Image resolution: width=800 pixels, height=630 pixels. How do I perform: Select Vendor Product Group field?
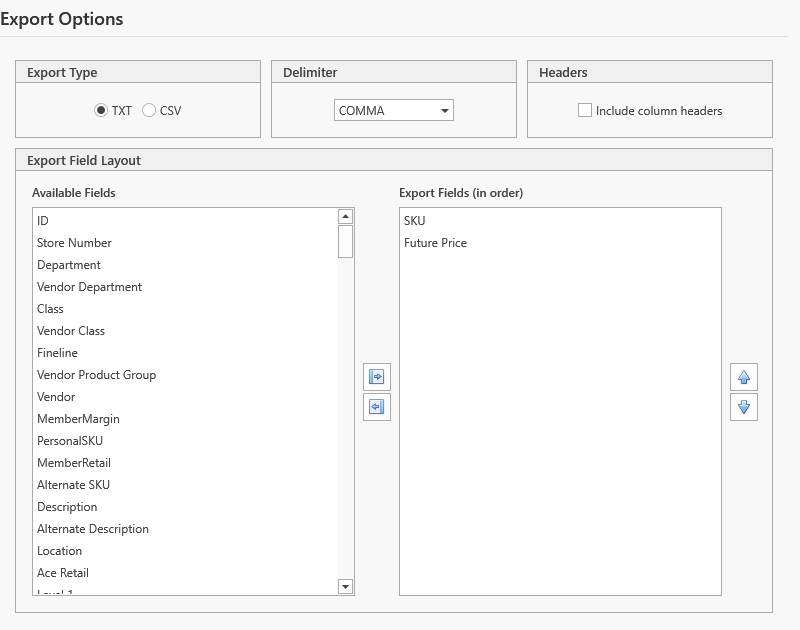click(184, 374)
